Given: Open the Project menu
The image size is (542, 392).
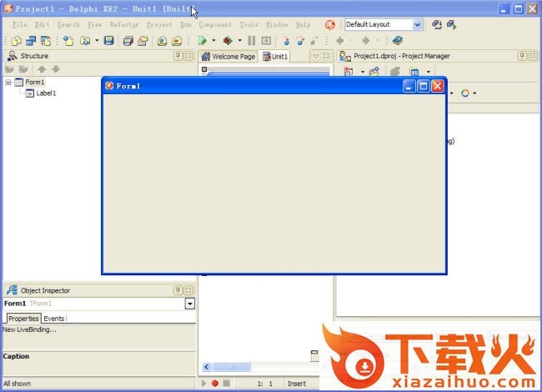Looking at the screenshot, I should click(159, 24).
